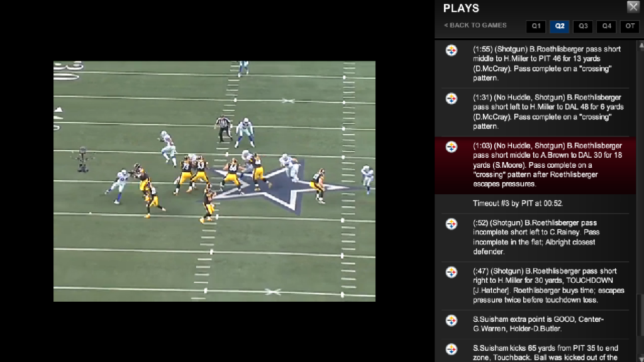Click Steelers logo beside 1:55 play
The width and height of the screenshot is (644, 362).
coord(452,50)
